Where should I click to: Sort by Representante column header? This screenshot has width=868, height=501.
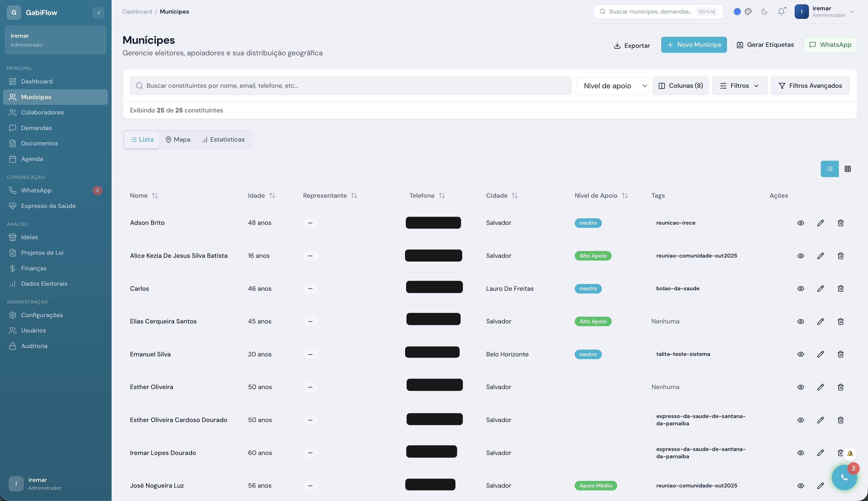[x=330, y=195]
